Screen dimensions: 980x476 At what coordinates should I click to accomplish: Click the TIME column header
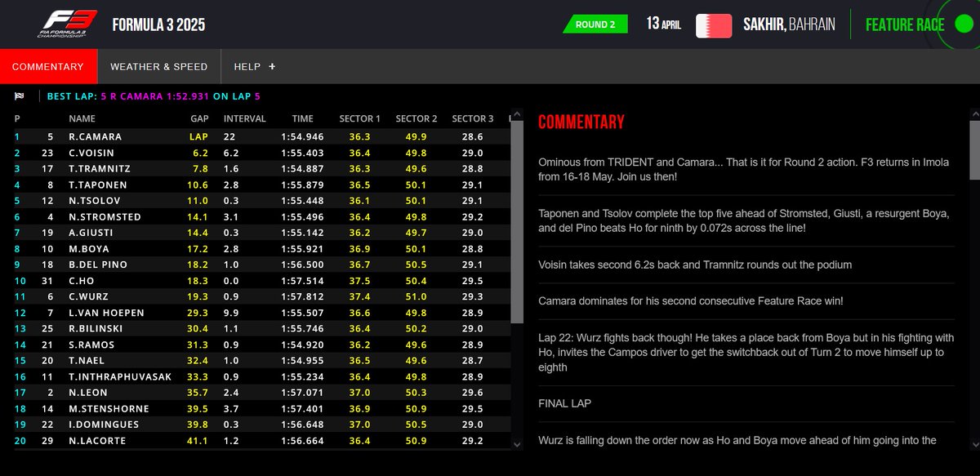click(x=302, y=118)
